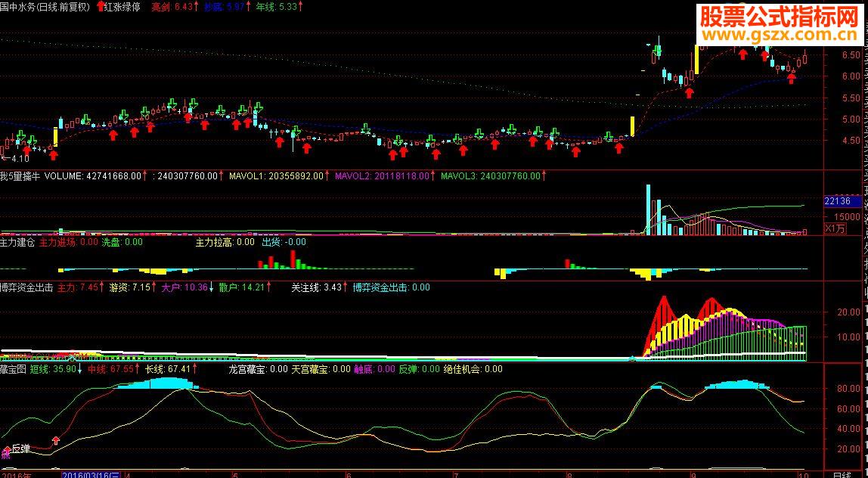Click the 国中水务 stock title label
The height and width of the screenshot is (478, 868).
pos(45,8)
